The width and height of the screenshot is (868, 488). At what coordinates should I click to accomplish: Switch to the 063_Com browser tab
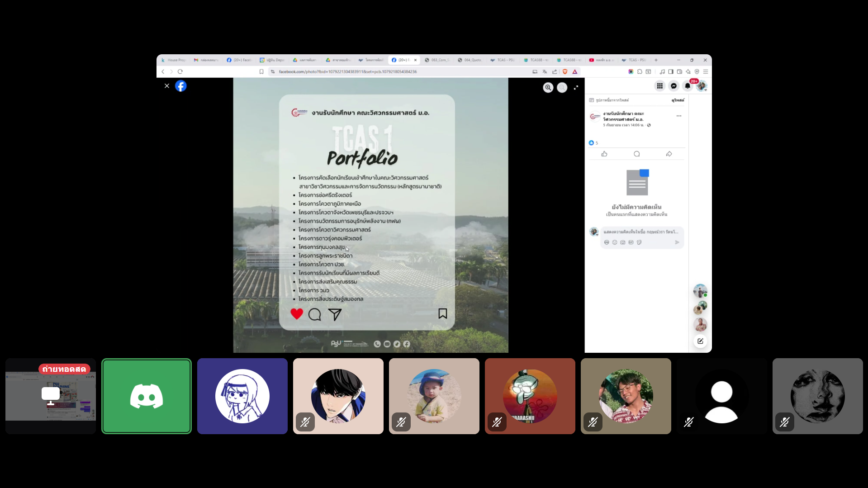click(437, 60)
